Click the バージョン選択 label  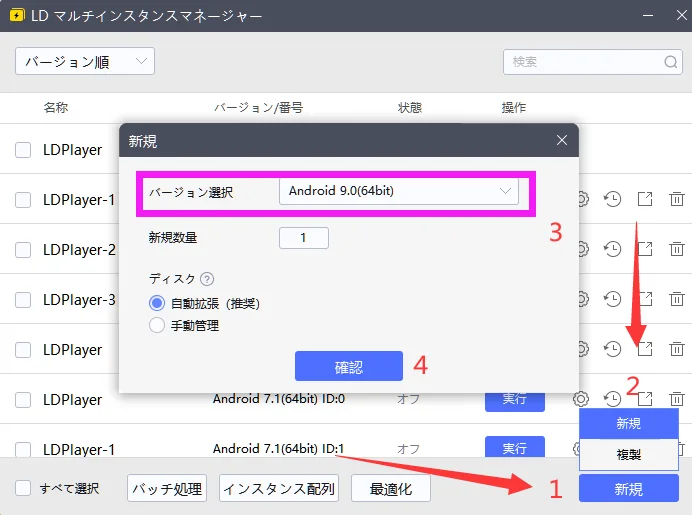tap(191, 192)
